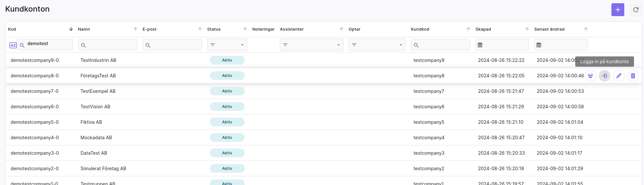644x185 pixels.
Task: Toggle the AZ match mode in Kod filter
Action: point(13,45)
